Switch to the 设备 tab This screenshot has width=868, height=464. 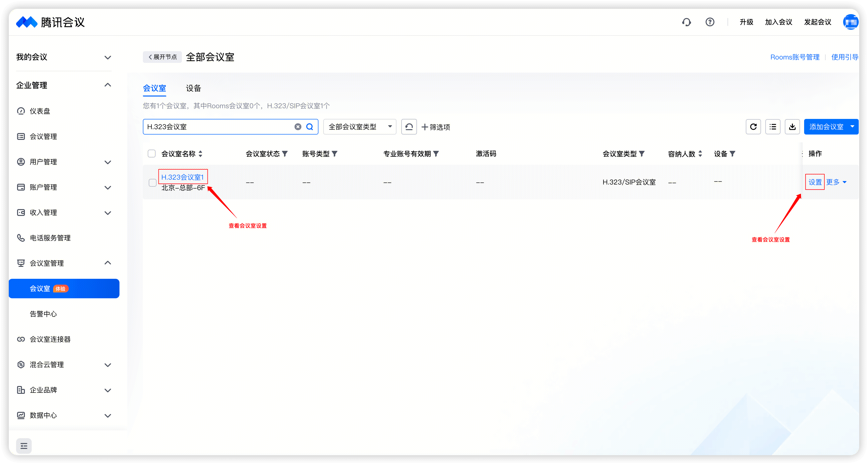(193, 88)
